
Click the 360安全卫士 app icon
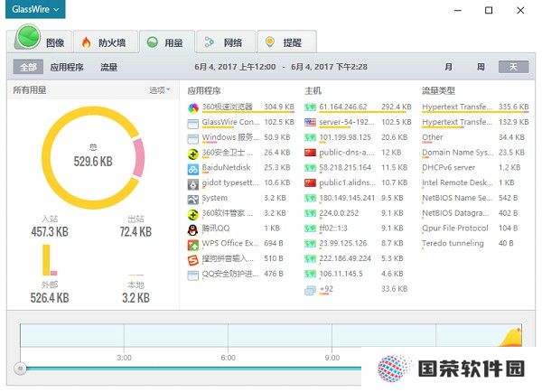click(x=193, y=154)
